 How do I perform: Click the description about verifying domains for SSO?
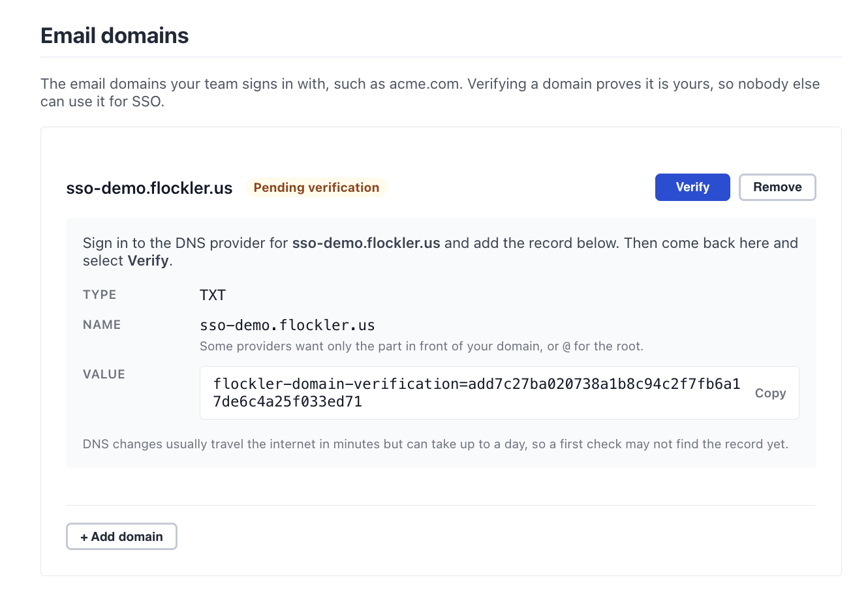point(430,93)
